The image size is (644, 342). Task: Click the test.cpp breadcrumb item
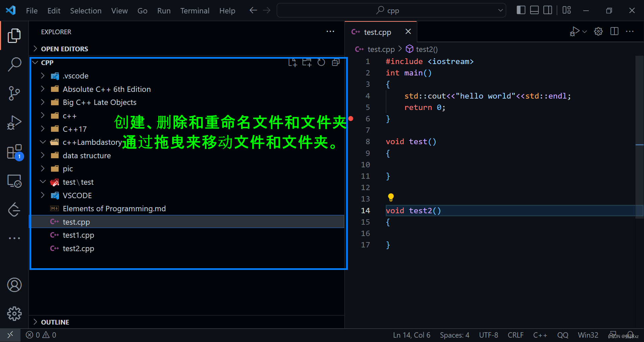375,49
